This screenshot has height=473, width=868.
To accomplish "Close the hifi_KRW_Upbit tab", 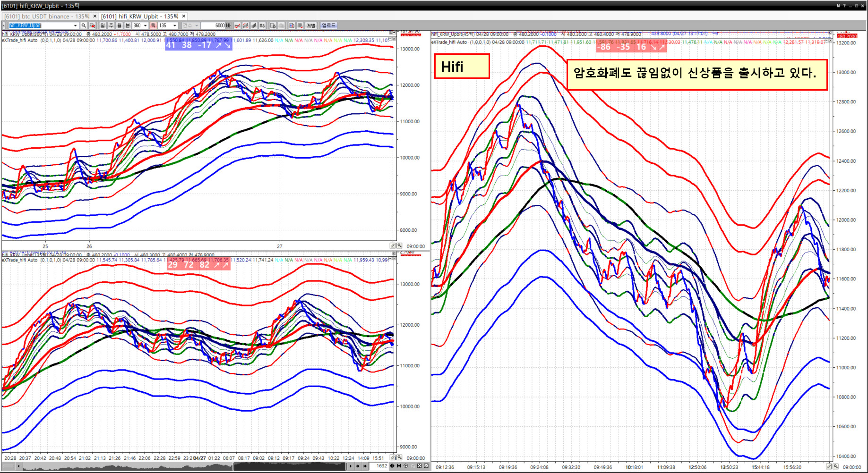I will 184,16.
